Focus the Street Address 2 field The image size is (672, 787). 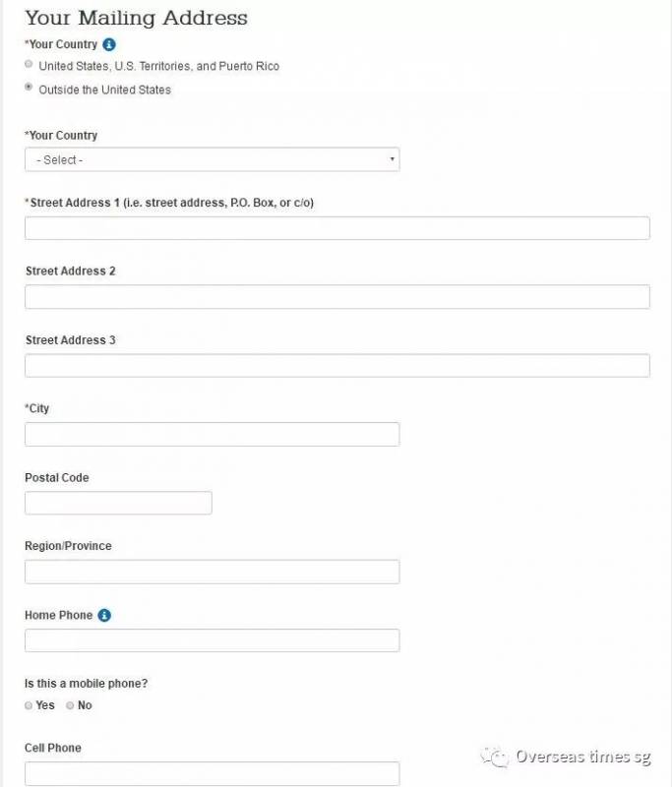(336, 297)
